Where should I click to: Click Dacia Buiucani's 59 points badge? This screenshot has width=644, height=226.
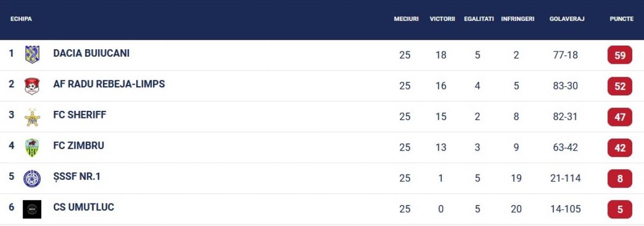click(x=620, y=55)
